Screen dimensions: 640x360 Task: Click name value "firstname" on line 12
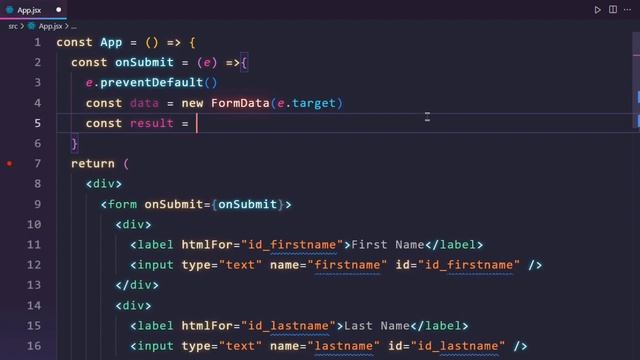pyautogui.click(x=347, y=265)
